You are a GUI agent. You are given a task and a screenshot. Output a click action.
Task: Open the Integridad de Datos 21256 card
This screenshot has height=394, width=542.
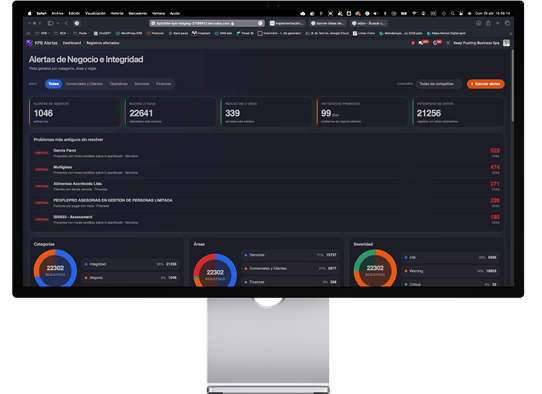(x=458, y=112)
